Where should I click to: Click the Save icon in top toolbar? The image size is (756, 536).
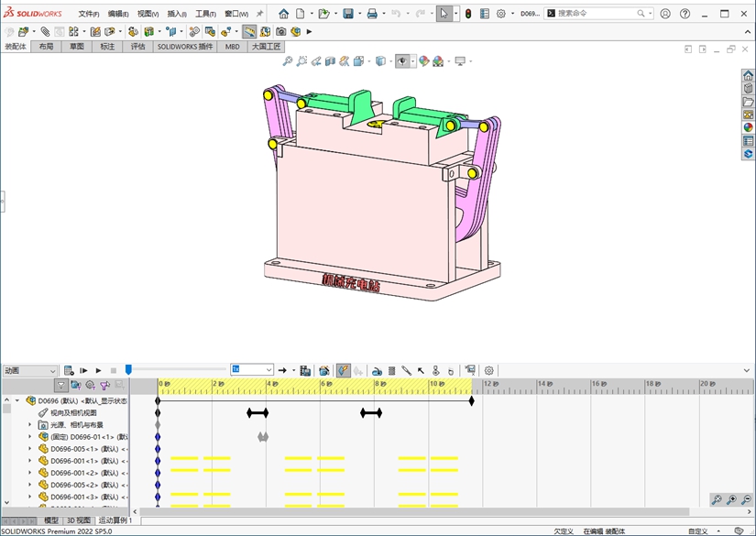point(348,14)
